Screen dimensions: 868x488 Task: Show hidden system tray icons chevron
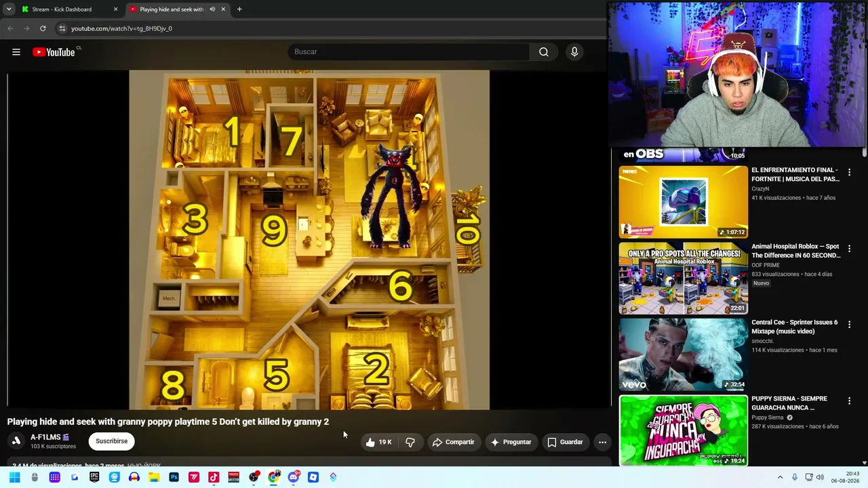pyautogui.click(x=780, y=477)
